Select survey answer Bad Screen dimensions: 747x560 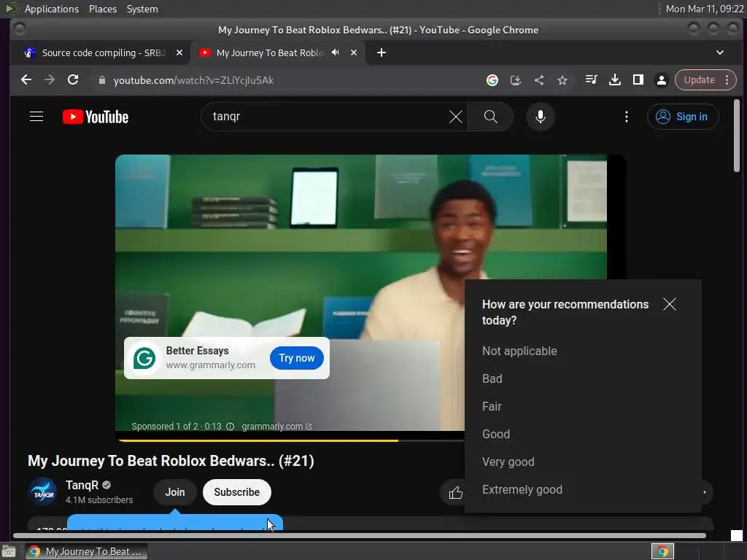pyautogui.click(x=492, y=378)
